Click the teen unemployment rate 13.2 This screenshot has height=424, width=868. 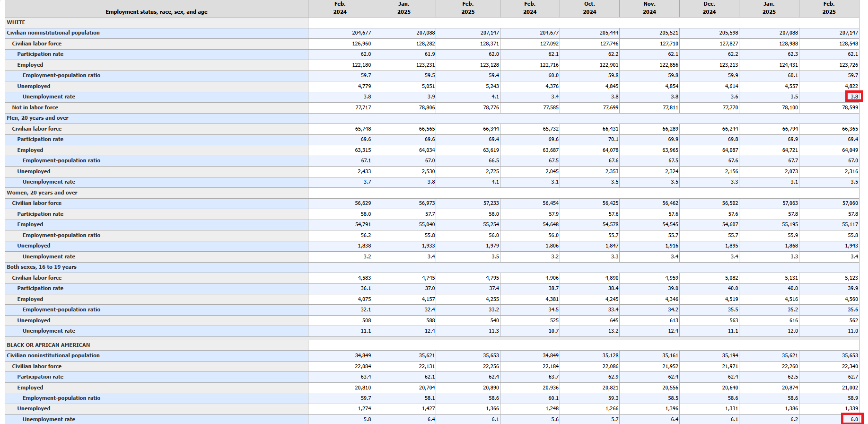click(613, 331)
